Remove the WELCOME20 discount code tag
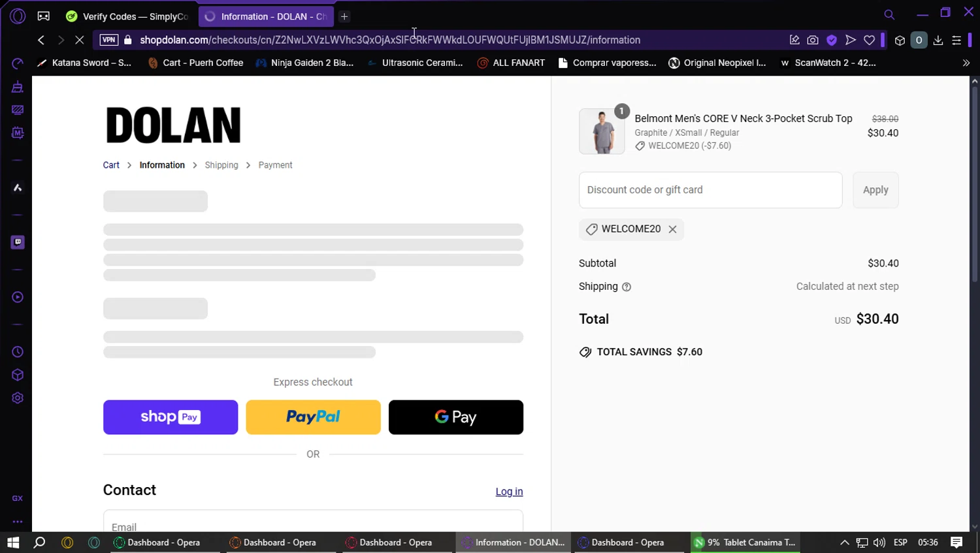The width and height of the screenshot is (980, 553). pyautogui.click(x=672, y=229)
